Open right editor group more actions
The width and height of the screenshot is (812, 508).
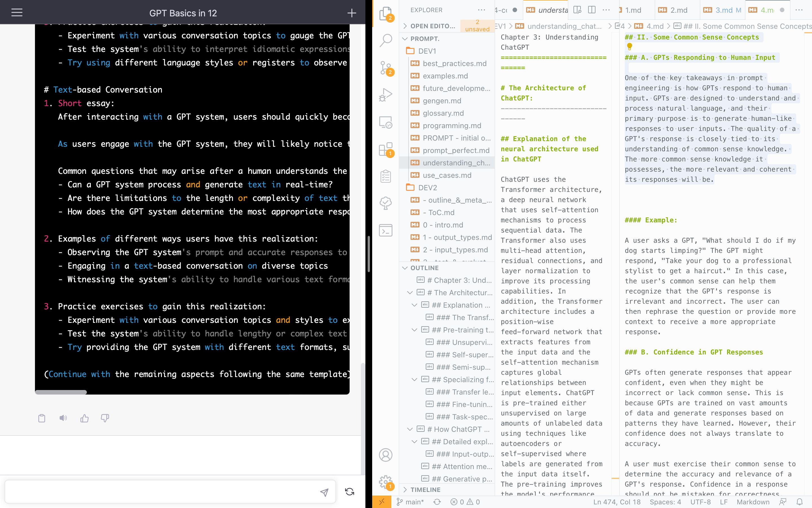point(799,10)
